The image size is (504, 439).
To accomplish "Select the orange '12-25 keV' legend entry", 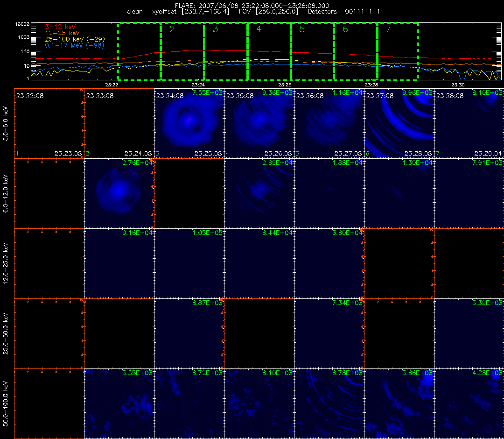I will coord(62,33).
